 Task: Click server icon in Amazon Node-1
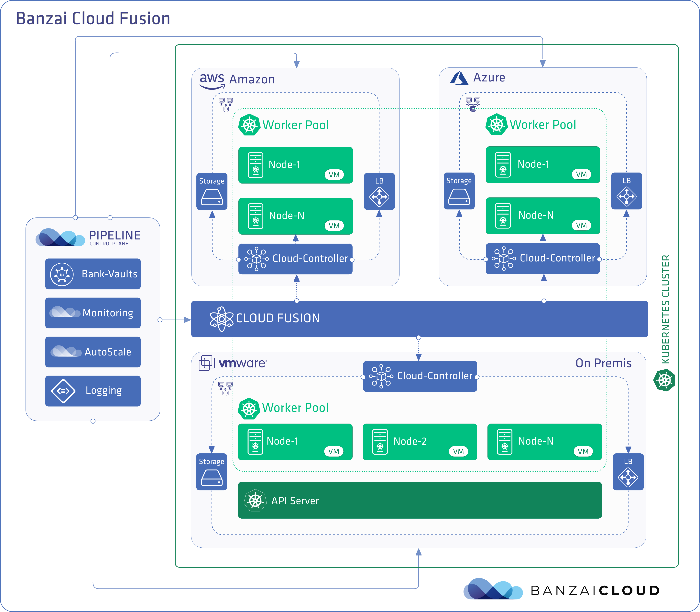pyautogui.click(x=256, y=165)
